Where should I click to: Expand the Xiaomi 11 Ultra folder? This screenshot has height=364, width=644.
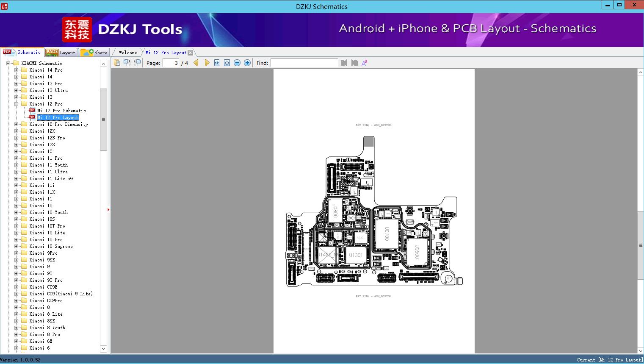click(x=17, y=172)
